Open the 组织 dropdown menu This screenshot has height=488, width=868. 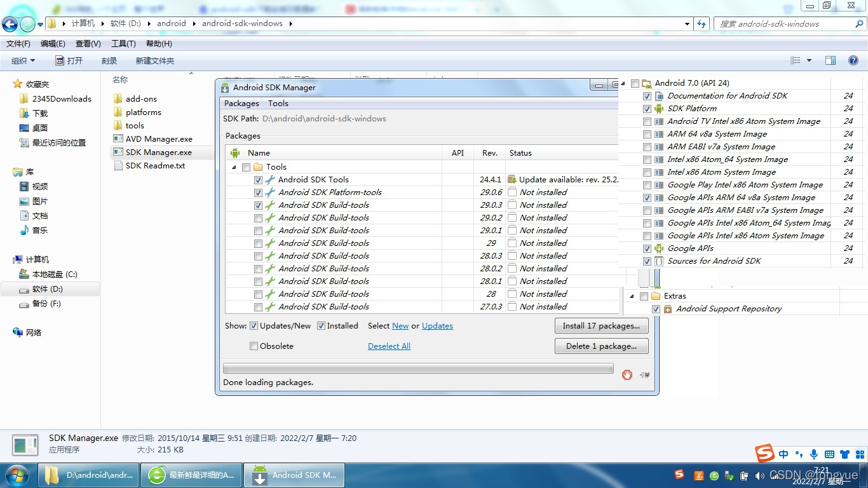(24, 60)
